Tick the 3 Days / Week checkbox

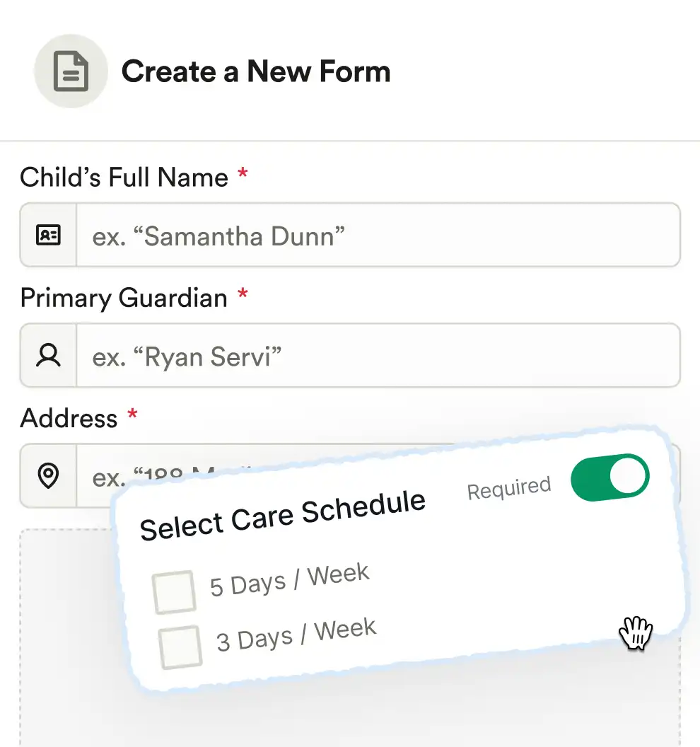[x=180, y=647]
